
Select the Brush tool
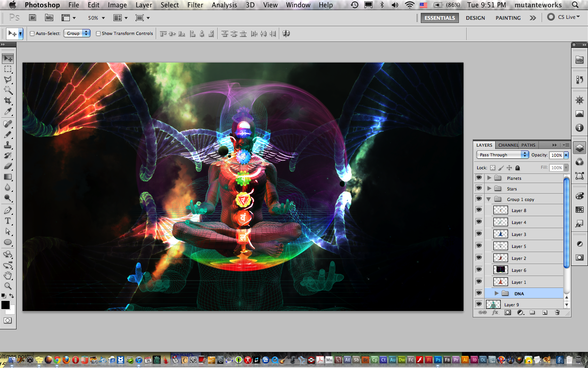[x=8, y=135]
